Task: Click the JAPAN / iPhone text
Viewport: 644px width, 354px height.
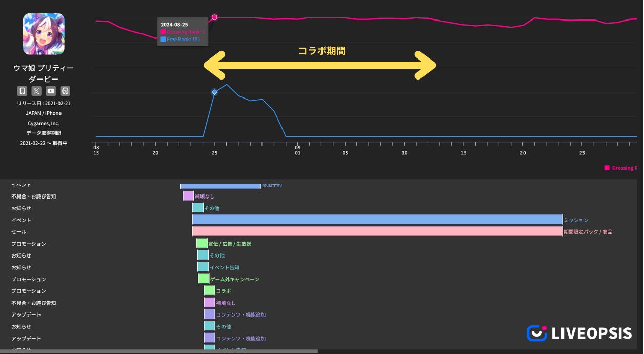Action: click(x=44, y=113)
